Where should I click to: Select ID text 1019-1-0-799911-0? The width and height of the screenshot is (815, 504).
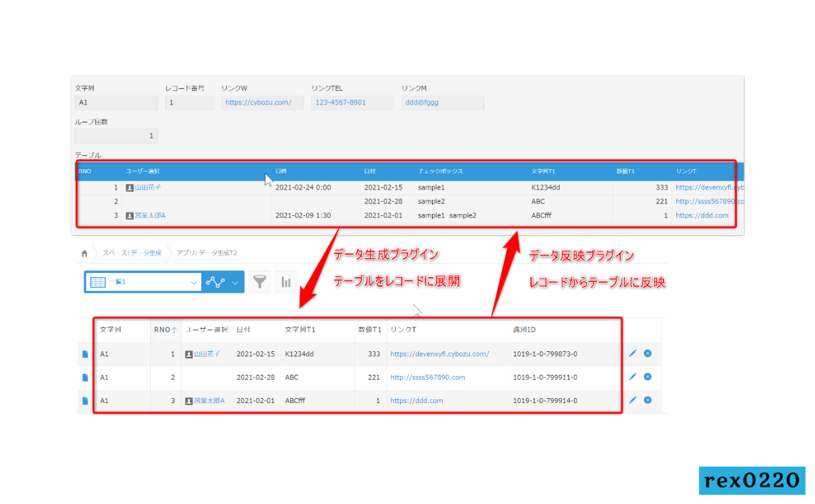[545, 377]
